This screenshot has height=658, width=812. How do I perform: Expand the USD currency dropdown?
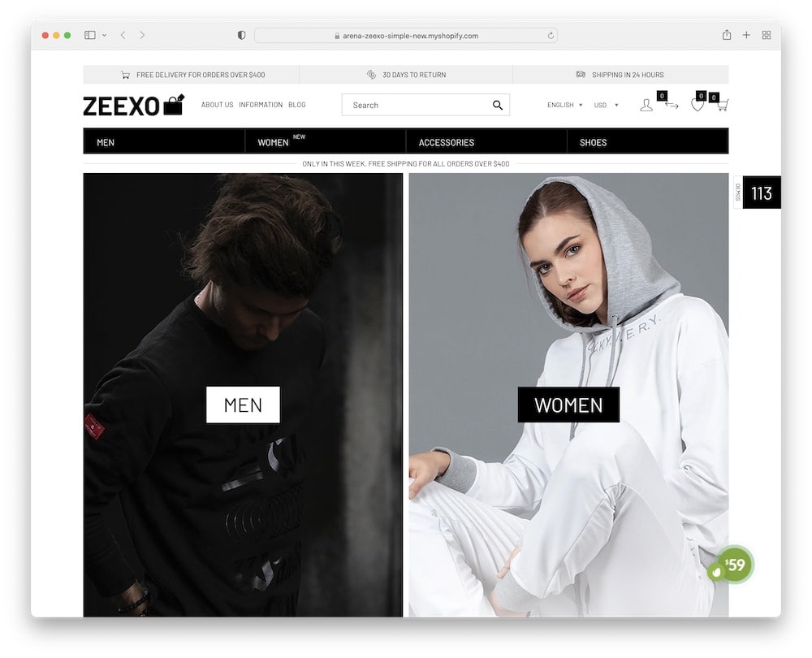pyautogui.click(x=606, y=105)
